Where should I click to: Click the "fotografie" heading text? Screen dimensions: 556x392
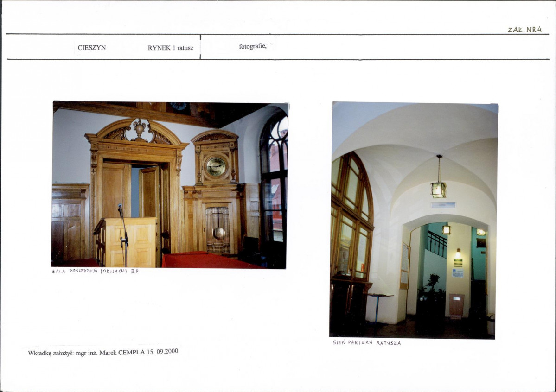[x=253, y=46]
